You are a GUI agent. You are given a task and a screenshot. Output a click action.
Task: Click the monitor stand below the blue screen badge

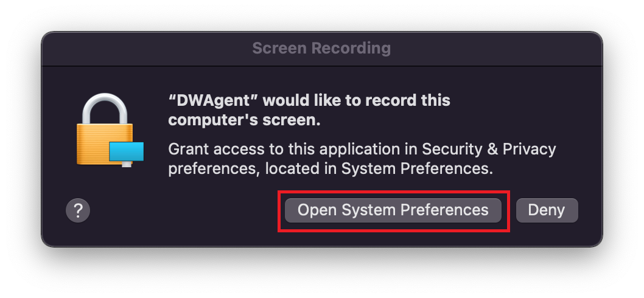point(127,164)
